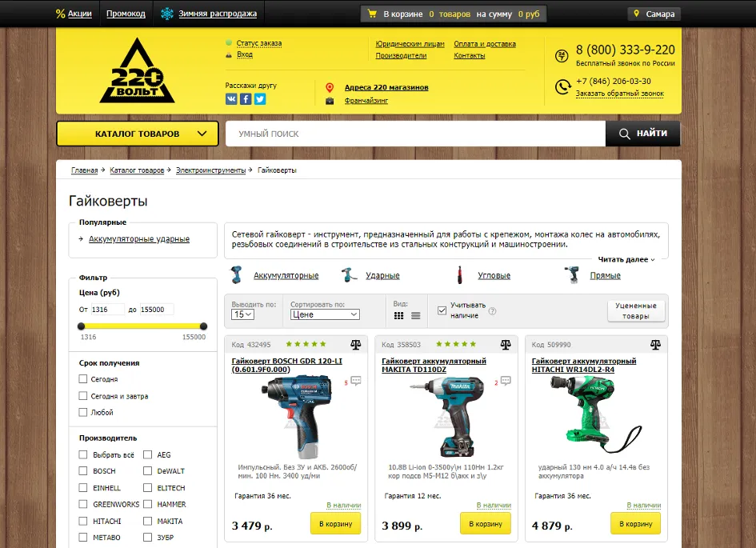Compare MAKITA TD110DZ scales icon

(506, 344)
